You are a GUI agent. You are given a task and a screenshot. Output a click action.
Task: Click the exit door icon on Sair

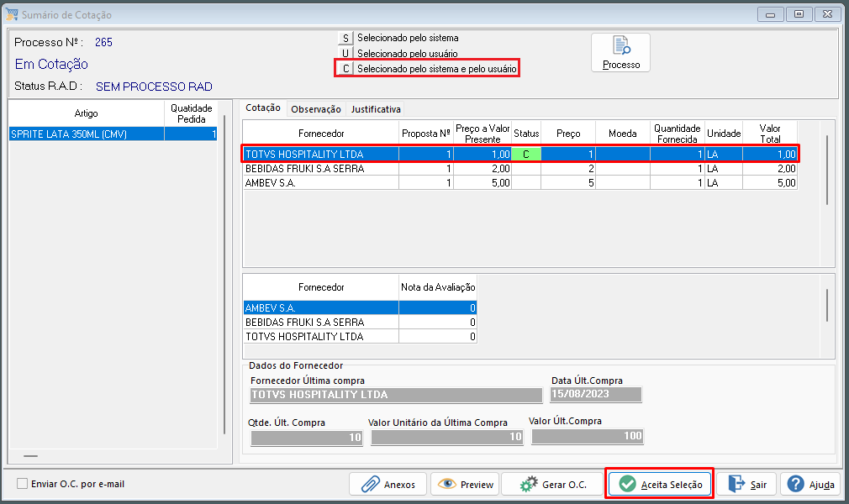(x=736, y=484)
